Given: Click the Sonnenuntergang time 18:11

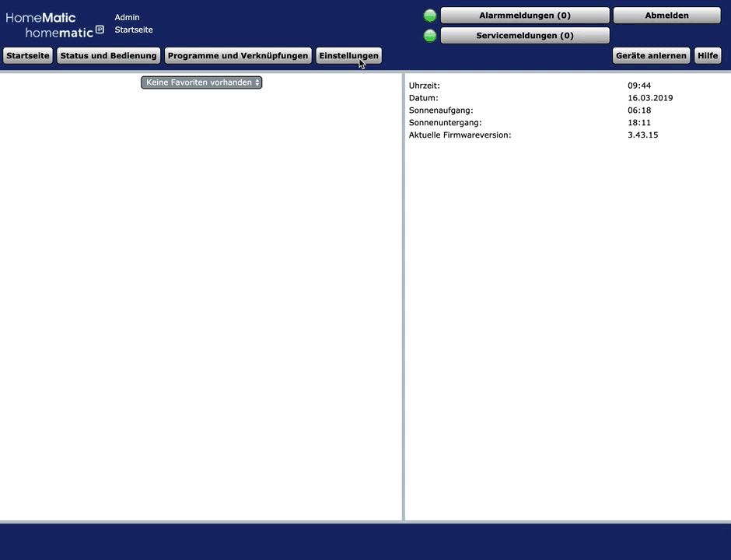Looking at the screenshot, I should point(638,123).
